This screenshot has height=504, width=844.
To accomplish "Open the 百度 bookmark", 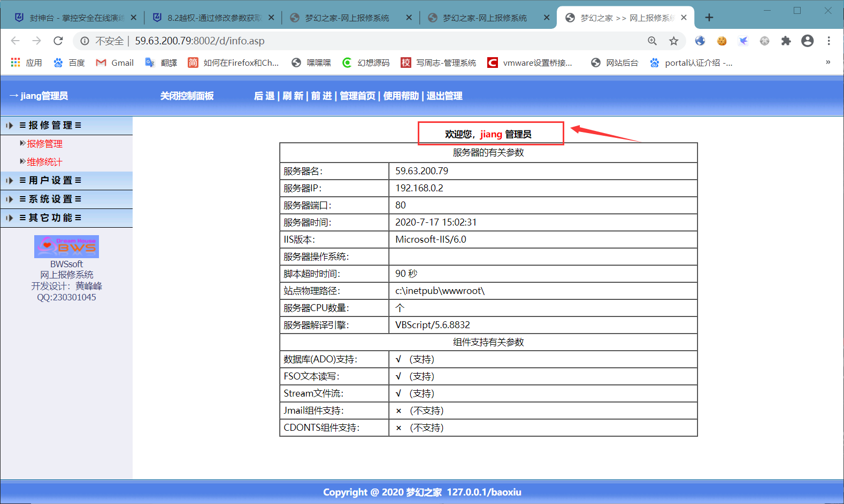I will [69, 63].
